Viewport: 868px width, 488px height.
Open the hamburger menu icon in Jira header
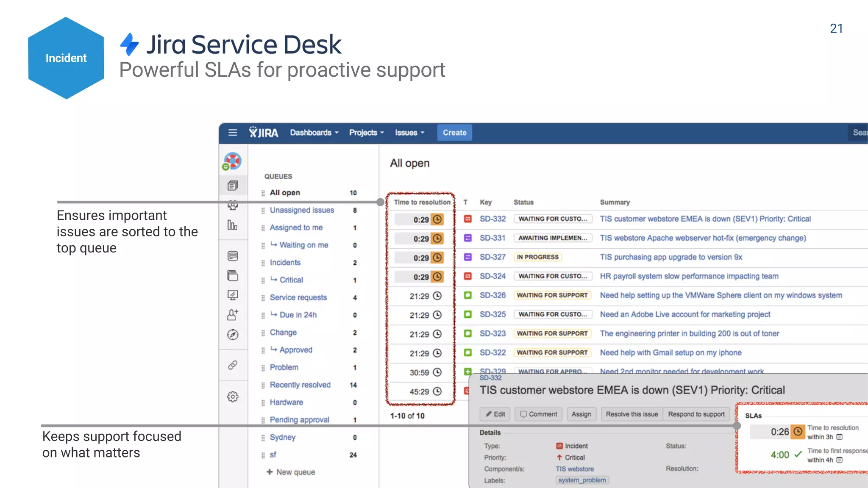tap(233, 133)
